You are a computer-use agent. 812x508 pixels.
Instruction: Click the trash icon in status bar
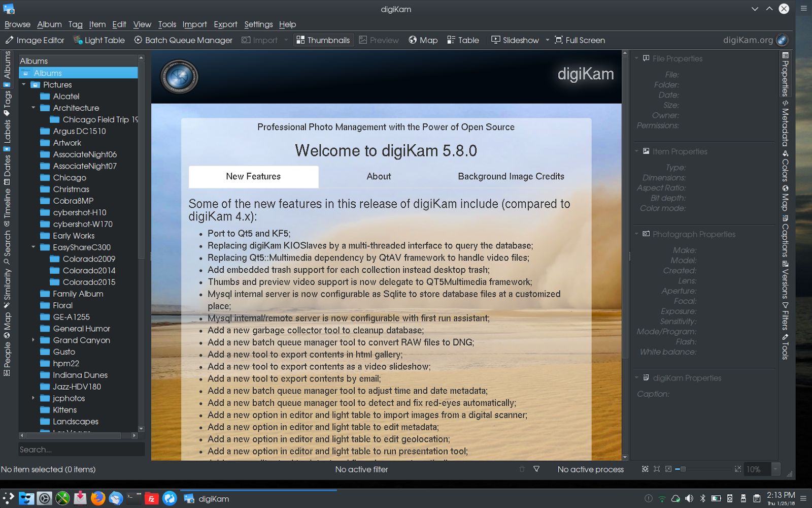tap(522, 469)
